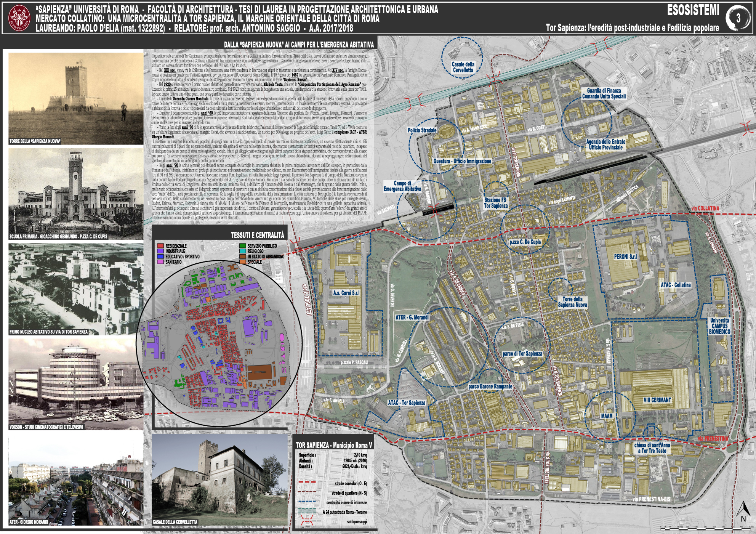756x534 pixels.
Task: Click the red Residenziale legend swatch
Action: (160, 246)
